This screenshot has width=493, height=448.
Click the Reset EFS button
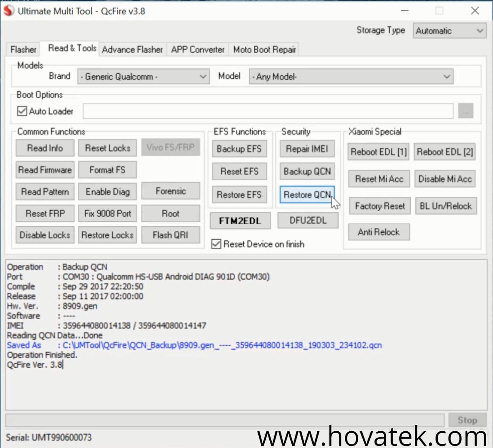pyautogui.click(x=239, y=171)
